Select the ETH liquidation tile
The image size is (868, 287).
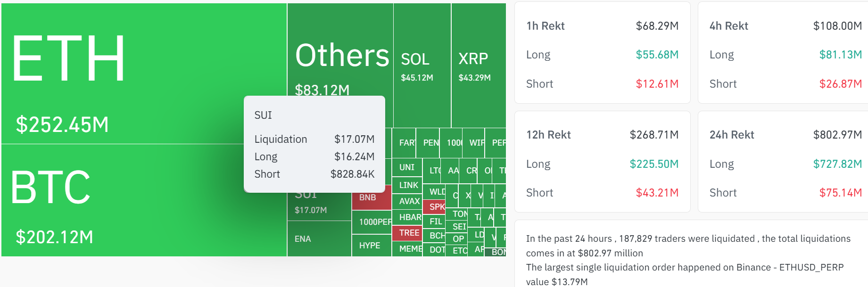(144, 74)
